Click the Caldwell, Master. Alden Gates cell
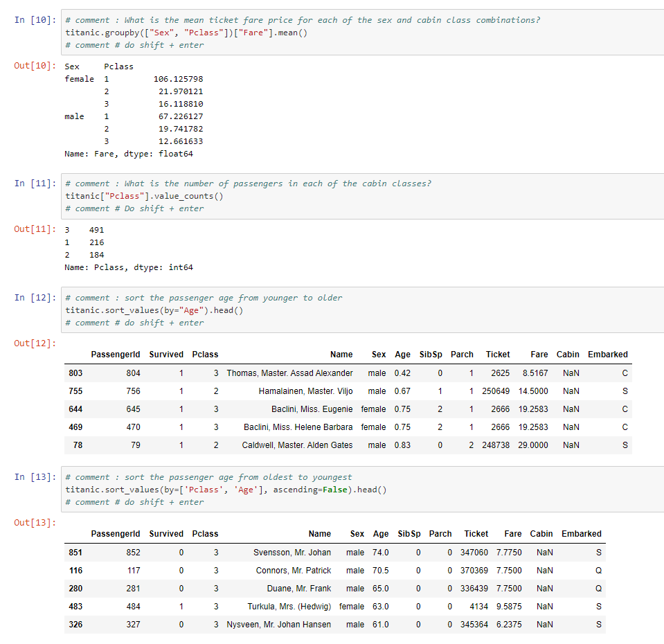The image size is (664, 644). [x=297, y=445]
